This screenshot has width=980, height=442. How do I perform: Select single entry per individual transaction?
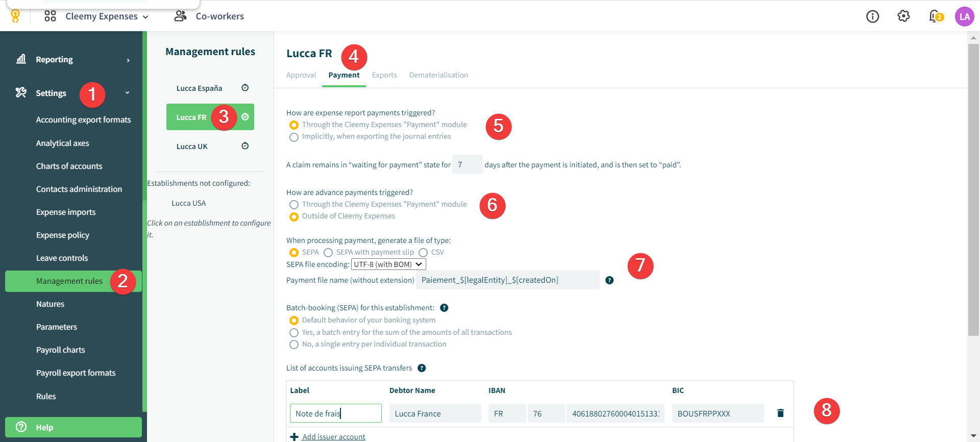pyautogui.click(x=294, y=345)
